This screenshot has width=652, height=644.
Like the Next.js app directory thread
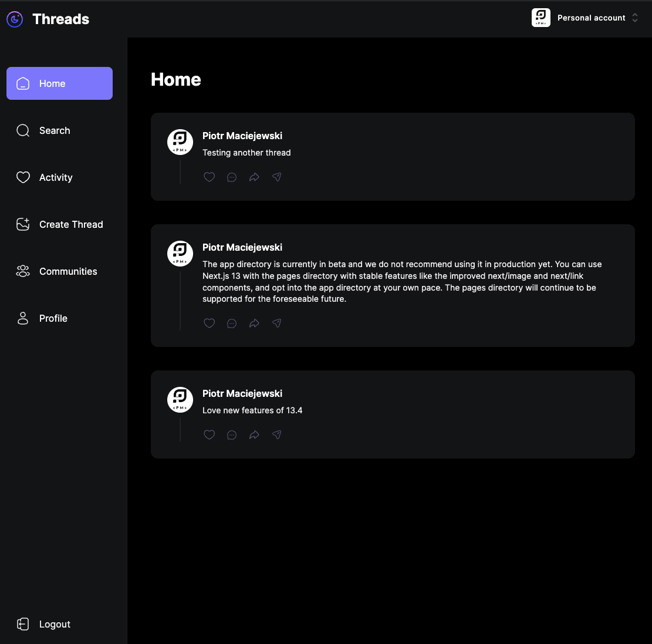pyautogui.click(x=209, y=323)
